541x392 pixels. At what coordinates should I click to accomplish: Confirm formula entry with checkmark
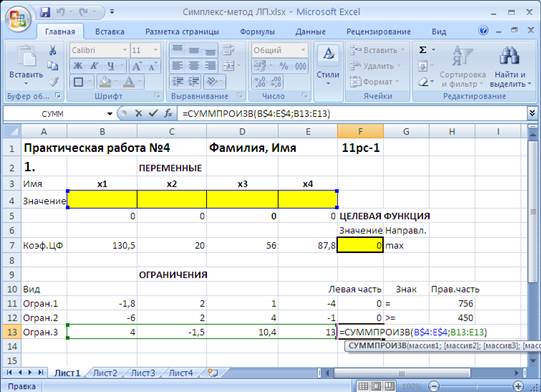pyautogui.click(x=153, y=113)
